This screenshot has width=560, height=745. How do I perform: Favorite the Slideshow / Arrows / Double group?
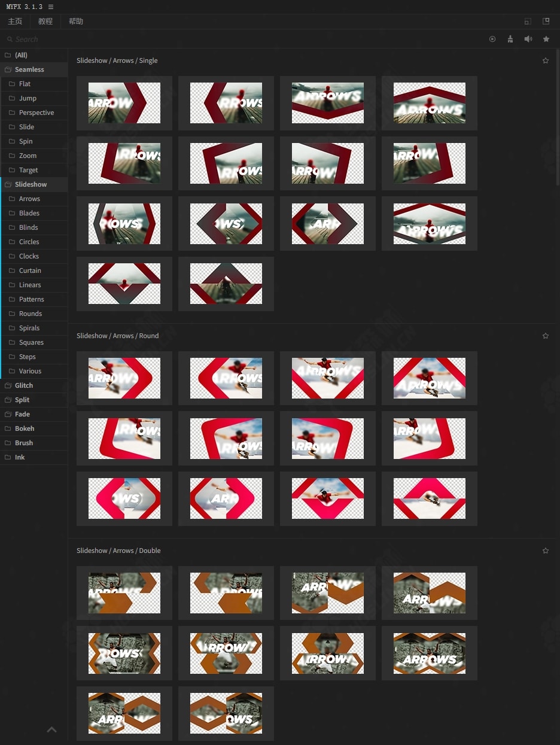(x=546, y=551)
